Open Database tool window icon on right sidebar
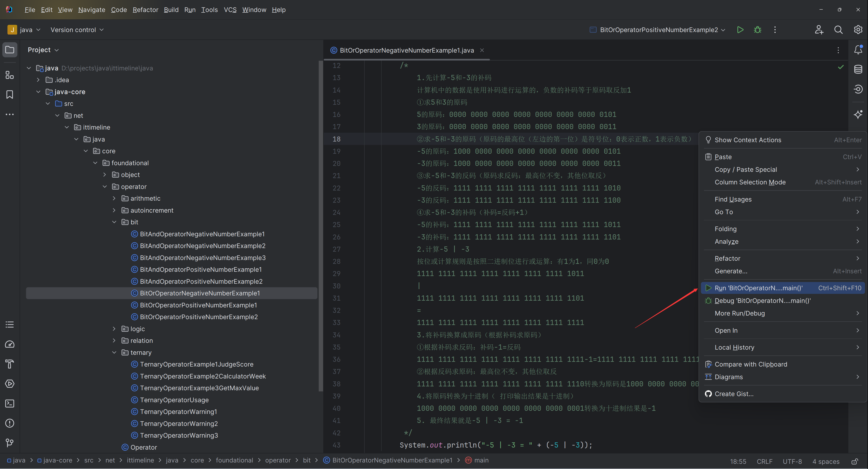 click(858, 69)
